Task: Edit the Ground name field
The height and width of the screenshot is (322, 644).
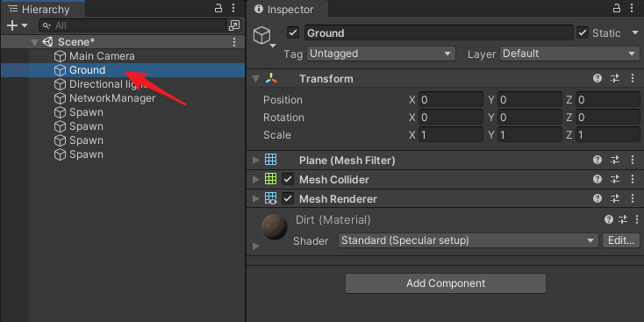Action: [x=439, y=32]
